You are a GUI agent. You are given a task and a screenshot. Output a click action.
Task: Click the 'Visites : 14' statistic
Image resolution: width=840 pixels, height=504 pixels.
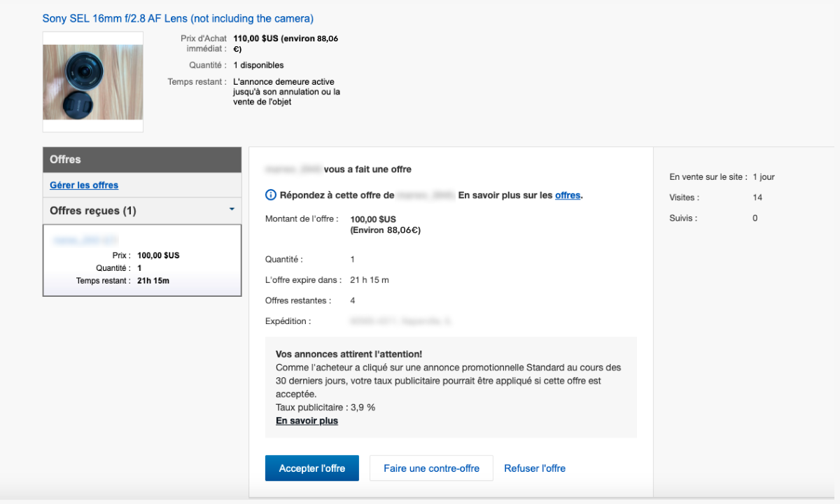click(716, 197)
